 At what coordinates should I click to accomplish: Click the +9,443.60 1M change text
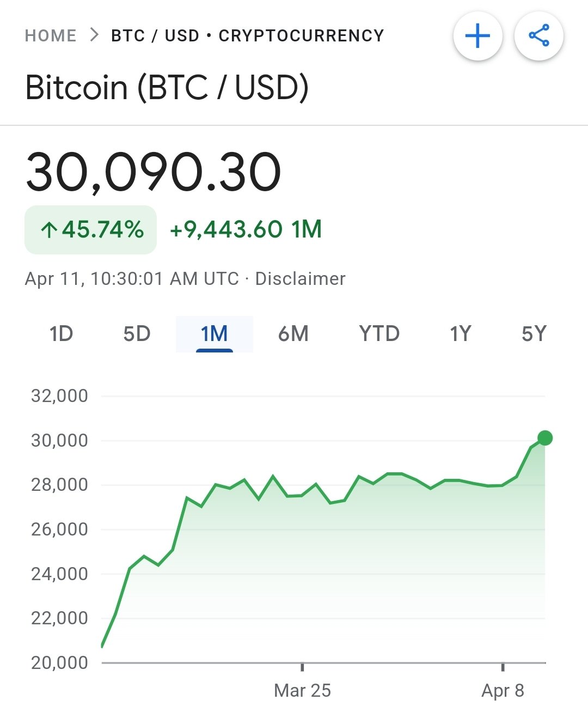tap(246, 229)
